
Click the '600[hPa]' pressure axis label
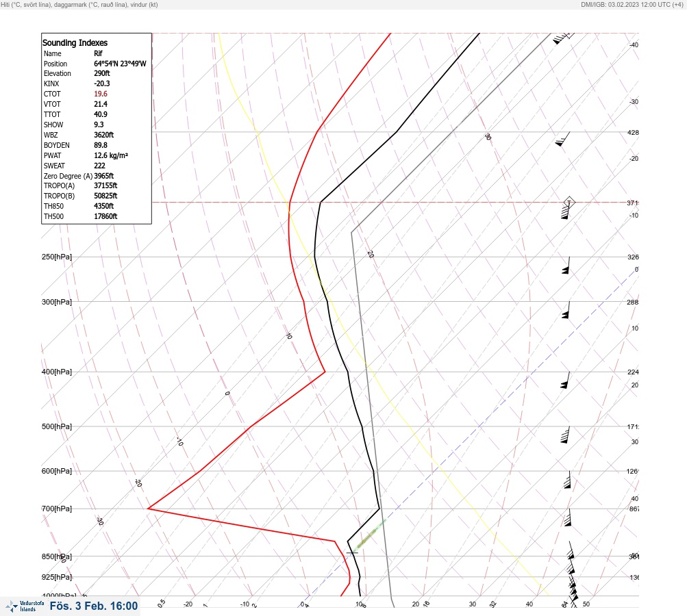57,471
